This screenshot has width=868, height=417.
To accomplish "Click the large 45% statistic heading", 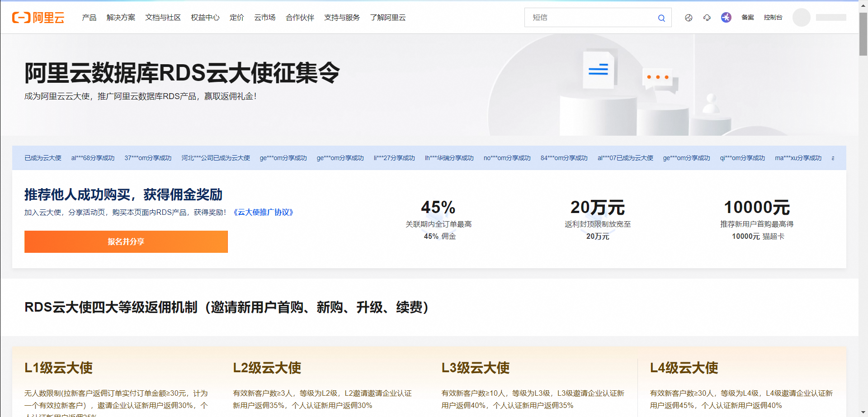I will point(438,207).
